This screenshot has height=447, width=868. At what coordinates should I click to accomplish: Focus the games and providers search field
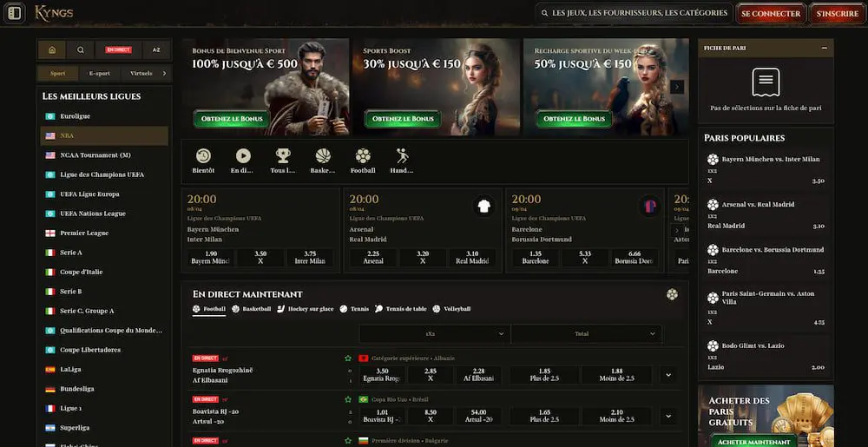pos(634,13)
